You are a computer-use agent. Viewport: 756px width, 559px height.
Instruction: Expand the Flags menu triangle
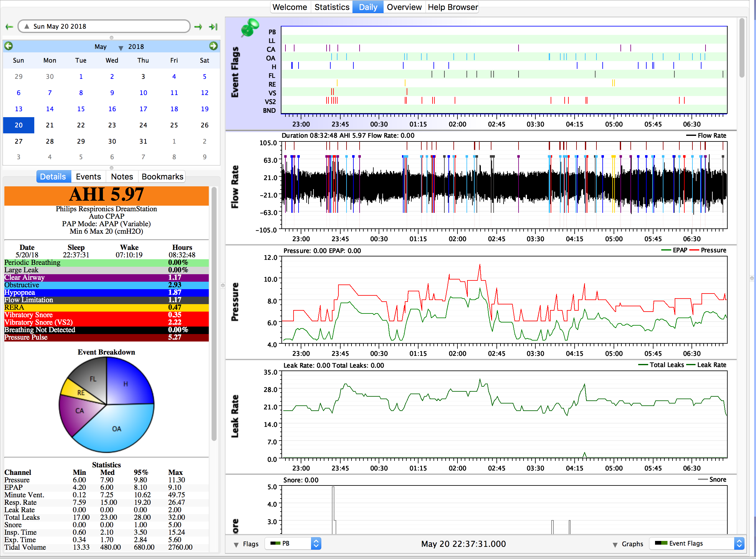point(236,544)
